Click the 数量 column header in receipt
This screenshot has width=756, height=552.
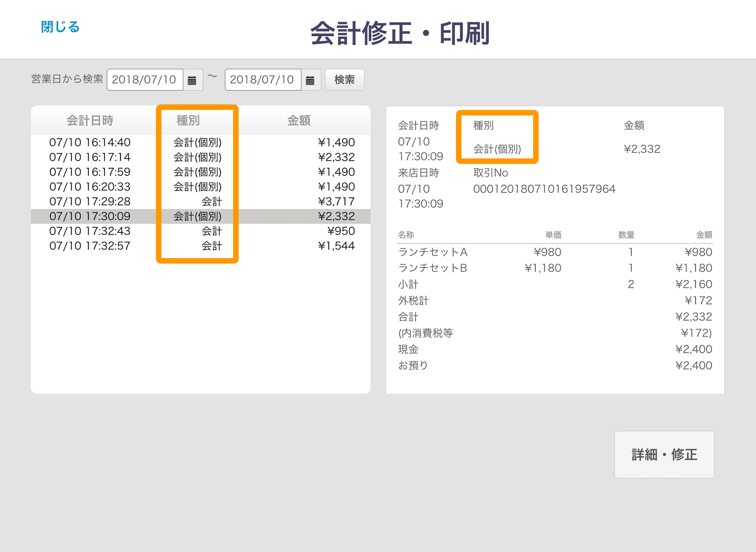[626, 235]
